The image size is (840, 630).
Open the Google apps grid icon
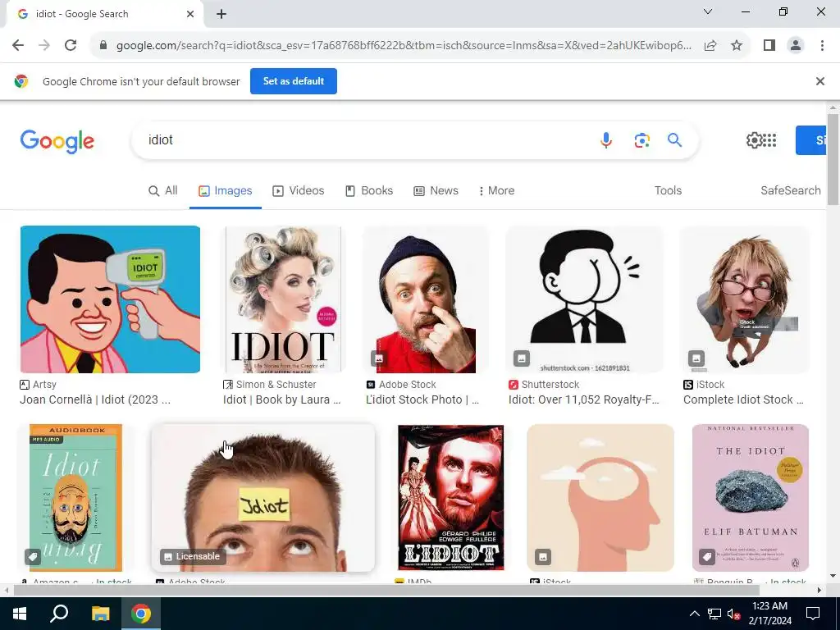click(769, 140)
